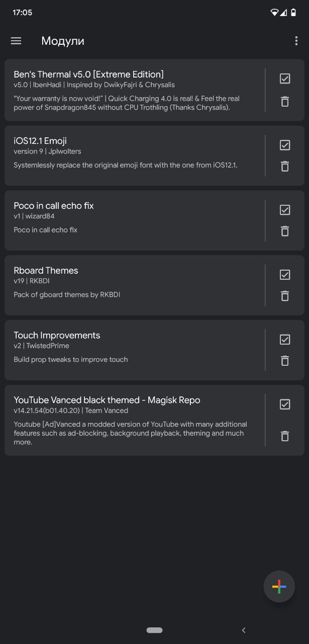Open the hamburger navigation menu
309x644 pixels.
click(16, 41)
